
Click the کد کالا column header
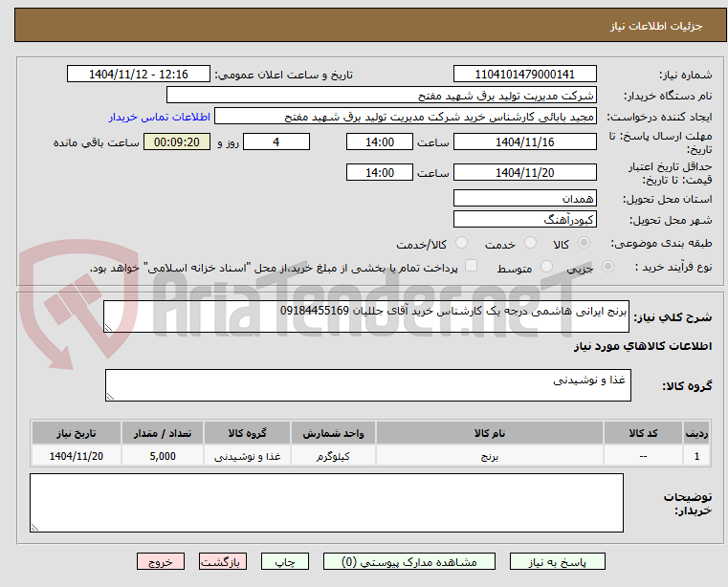643,433
